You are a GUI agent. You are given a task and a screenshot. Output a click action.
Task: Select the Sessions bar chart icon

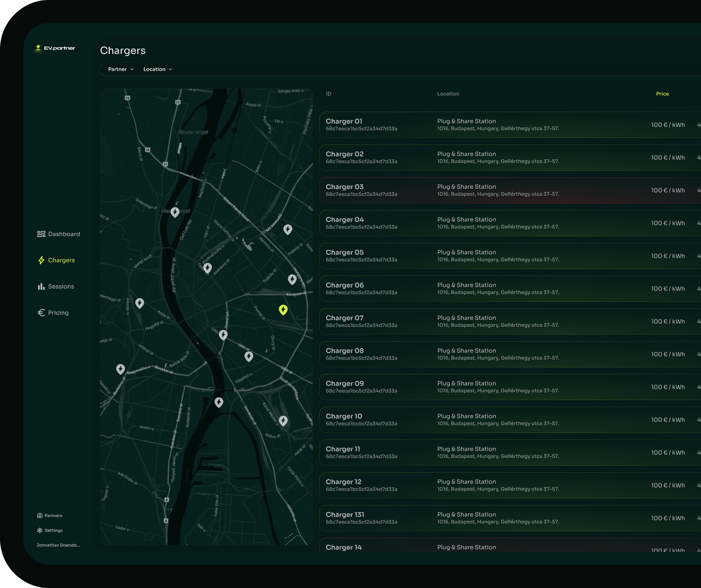pos(41,286)
